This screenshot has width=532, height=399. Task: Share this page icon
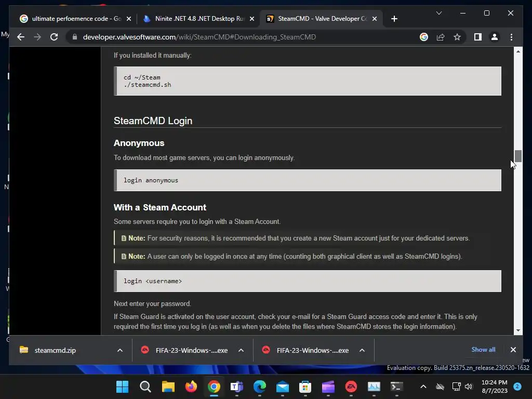441,37
